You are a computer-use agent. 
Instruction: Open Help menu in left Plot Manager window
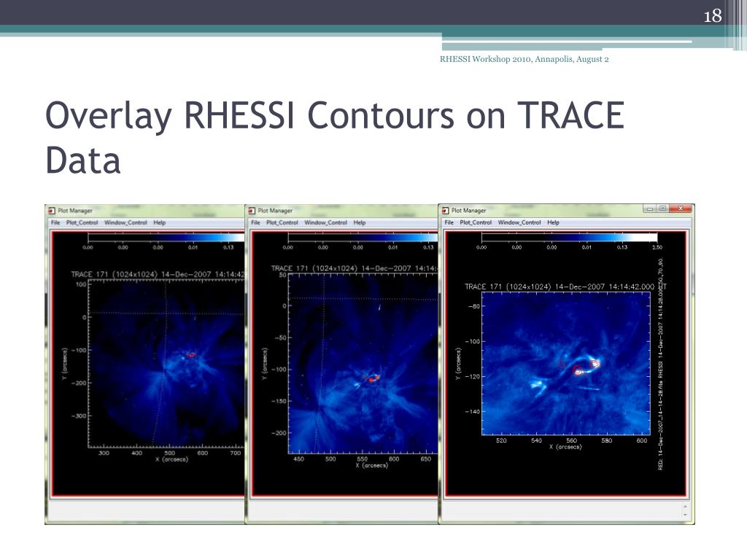[x=160, y=223]
